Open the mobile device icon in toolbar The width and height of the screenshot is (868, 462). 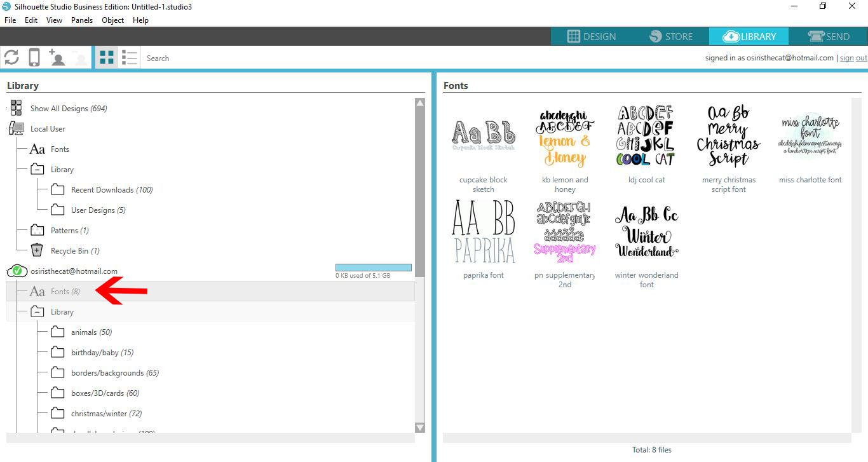(x=34, y=58)
